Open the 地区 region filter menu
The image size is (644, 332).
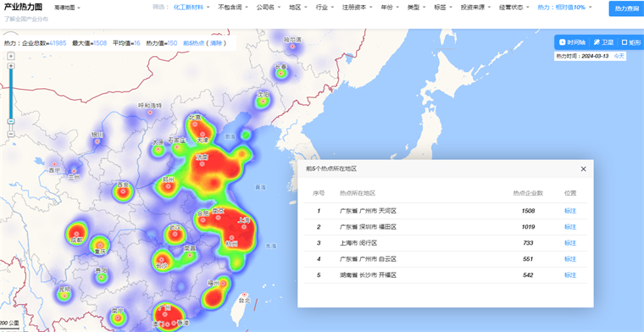click(297, 7)
